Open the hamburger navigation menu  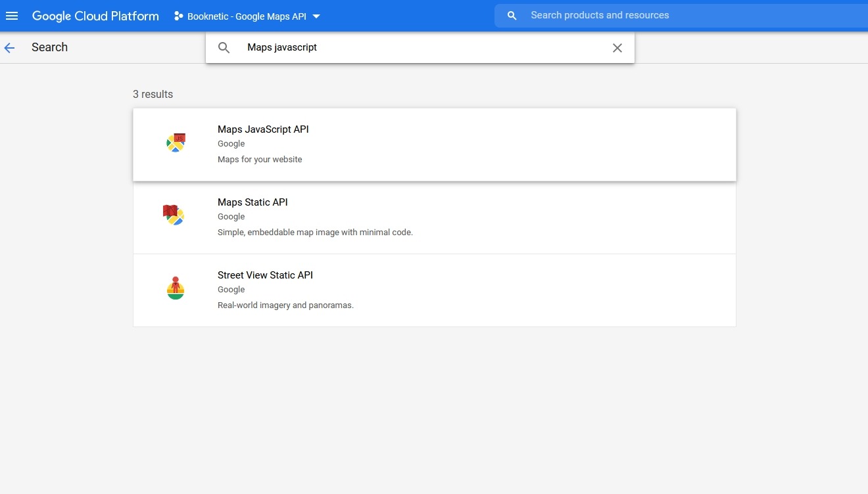[12, 16]
